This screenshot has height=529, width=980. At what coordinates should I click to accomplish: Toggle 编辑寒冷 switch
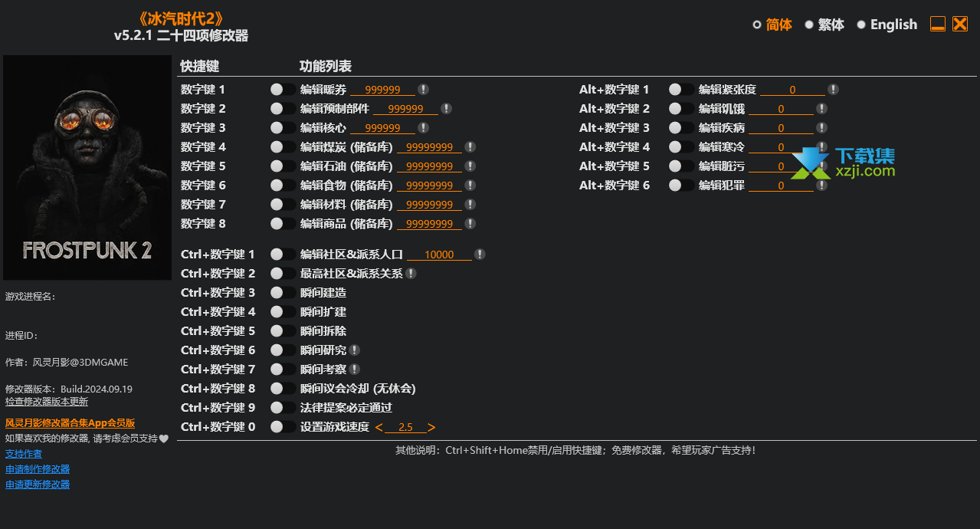(681, 147)
